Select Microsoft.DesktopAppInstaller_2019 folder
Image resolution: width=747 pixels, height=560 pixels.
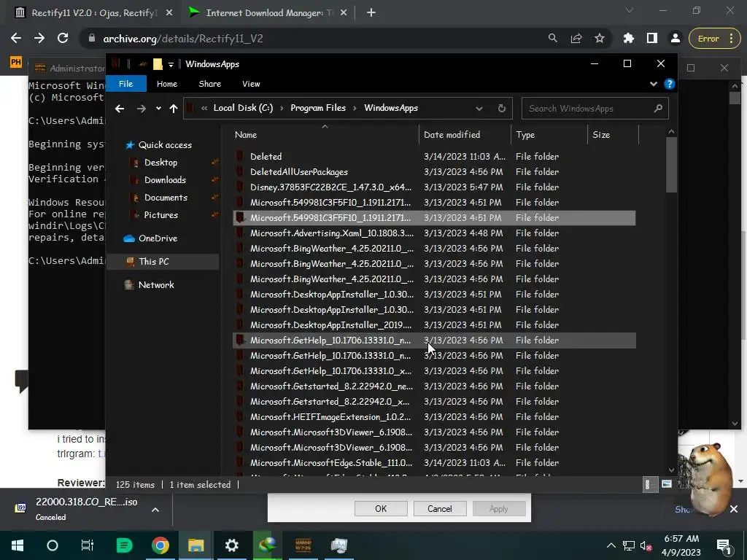tap(434, 324)
